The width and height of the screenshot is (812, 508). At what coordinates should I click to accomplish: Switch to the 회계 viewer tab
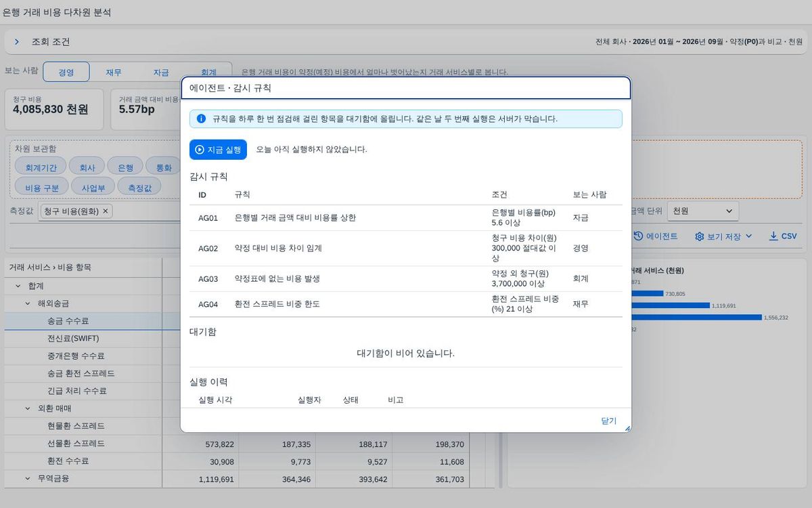click(208, 72)
